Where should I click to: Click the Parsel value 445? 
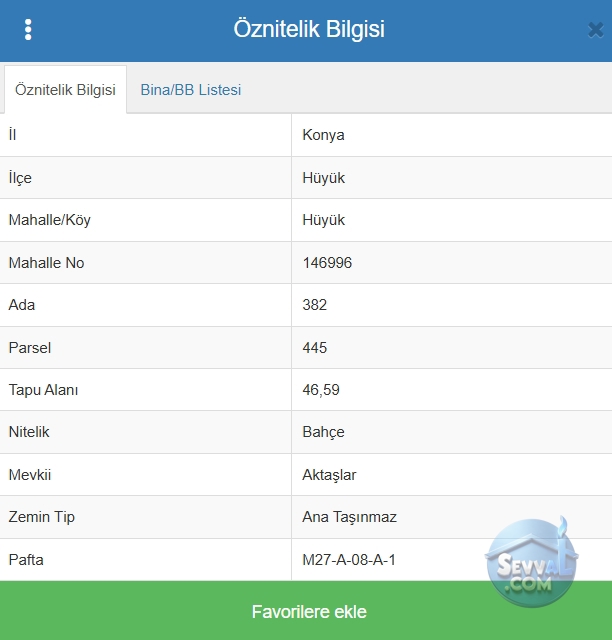pos(314,348)
